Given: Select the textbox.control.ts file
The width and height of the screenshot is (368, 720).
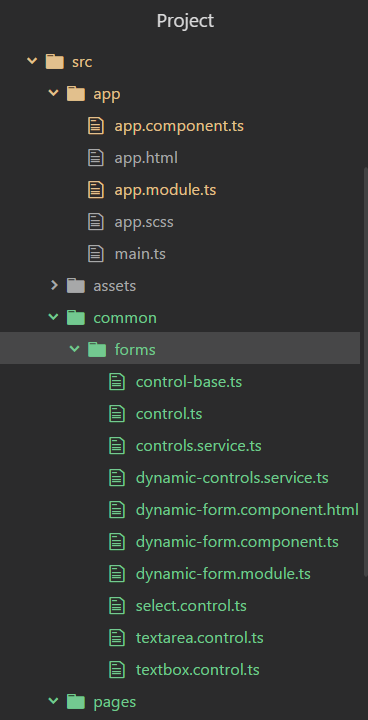Looking at the screenshot, I should click(198, 669).
